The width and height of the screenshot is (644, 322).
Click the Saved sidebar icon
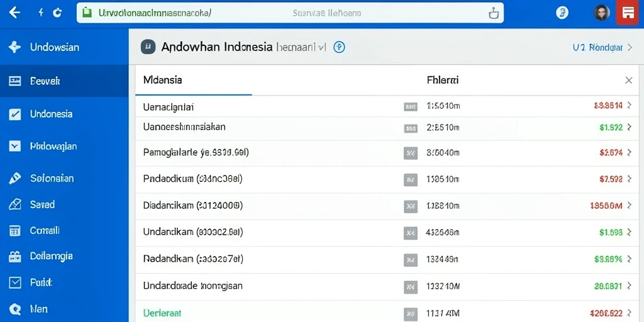point(15,204)
